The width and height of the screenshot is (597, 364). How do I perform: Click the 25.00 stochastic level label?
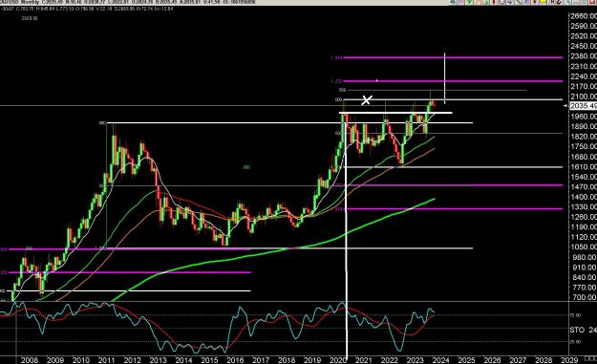[575, 342]
